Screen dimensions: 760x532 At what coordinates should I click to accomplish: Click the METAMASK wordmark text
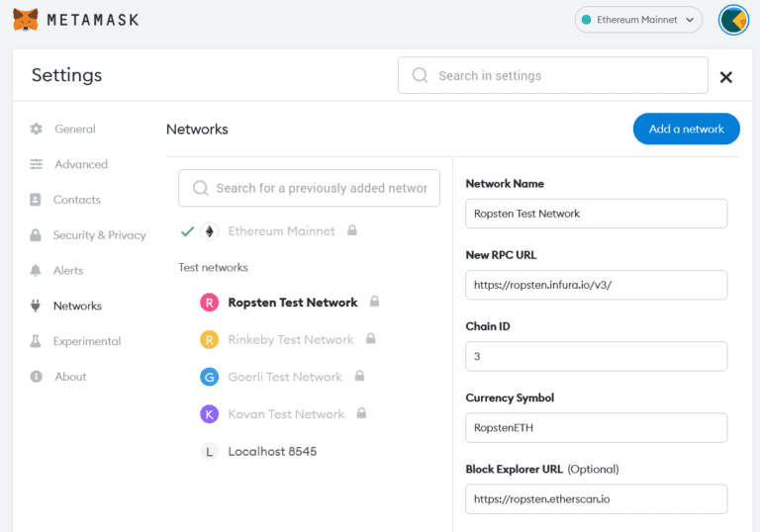pos(93,20)
